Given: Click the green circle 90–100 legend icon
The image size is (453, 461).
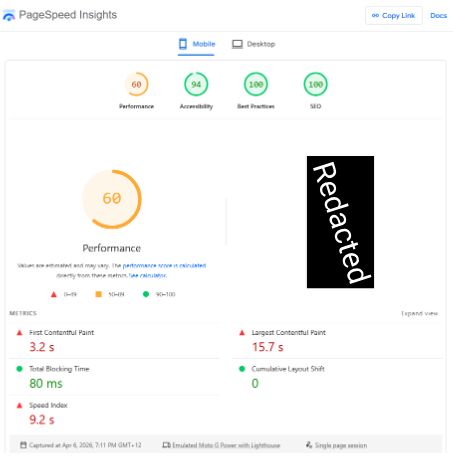Looking at the screenshot, I should coord(146,294).
